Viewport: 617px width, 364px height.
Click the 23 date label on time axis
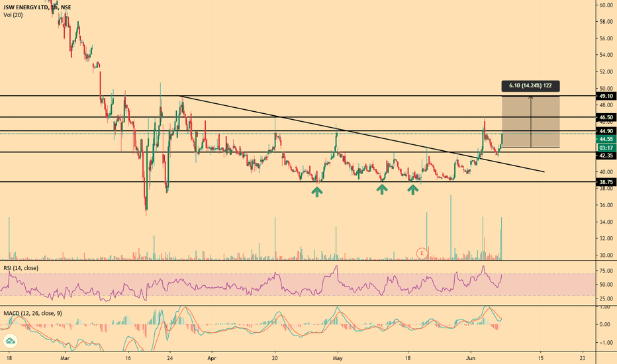coord(583,358)
